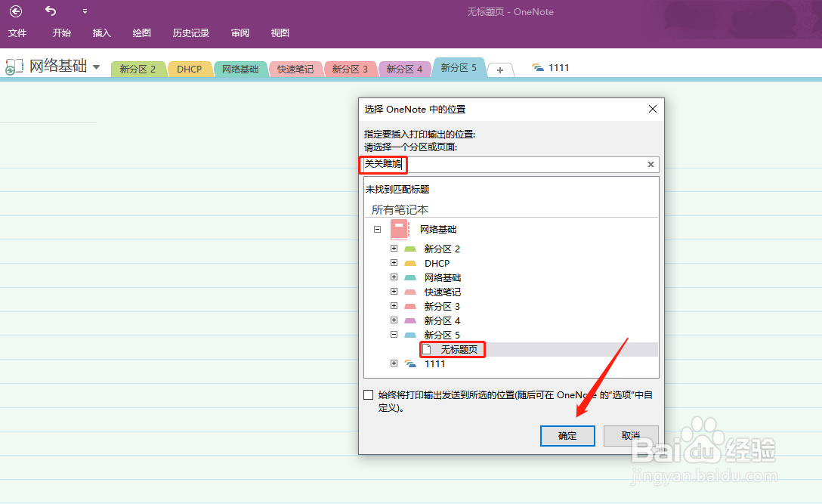
Task: Select 快速笔记 in the tree list
Action: click(443, 292)
